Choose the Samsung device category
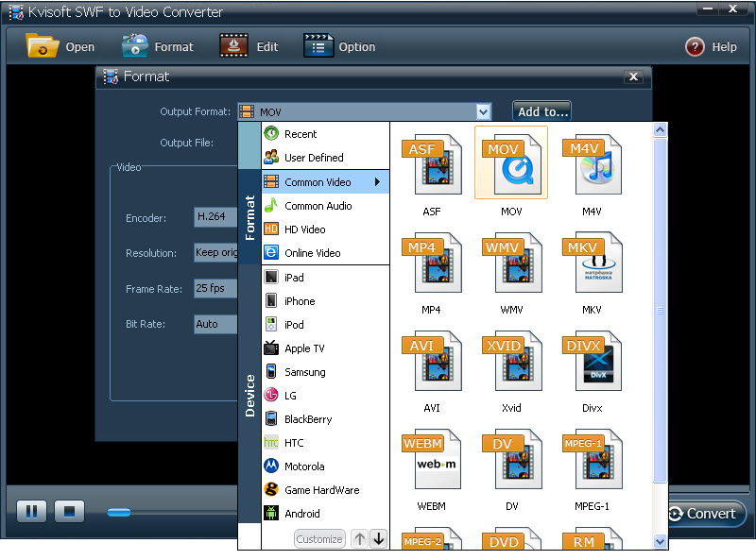 pyautogui.click(x=325, y=372)
